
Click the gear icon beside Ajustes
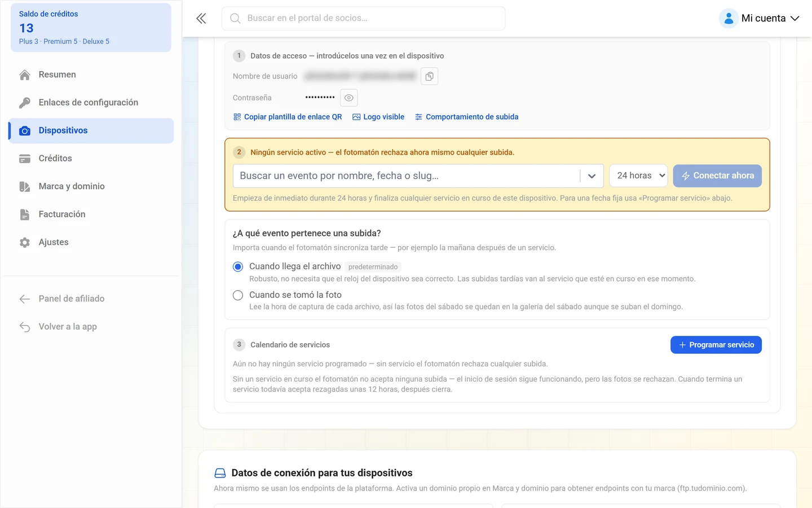[x=25, y=243]
